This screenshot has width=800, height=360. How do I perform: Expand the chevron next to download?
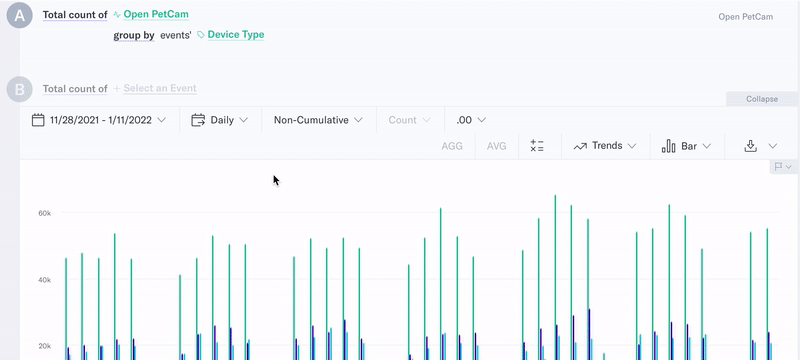pos(773,146)
